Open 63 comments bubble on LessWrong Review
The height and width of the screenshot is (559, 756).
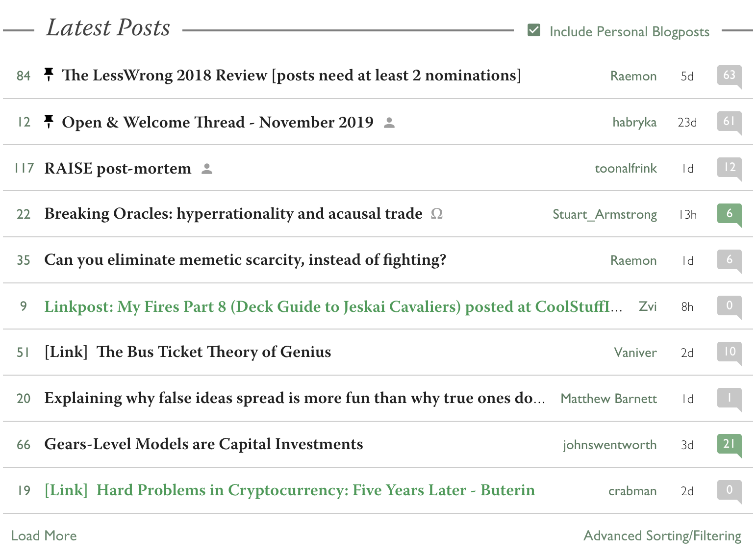(729, 76)
